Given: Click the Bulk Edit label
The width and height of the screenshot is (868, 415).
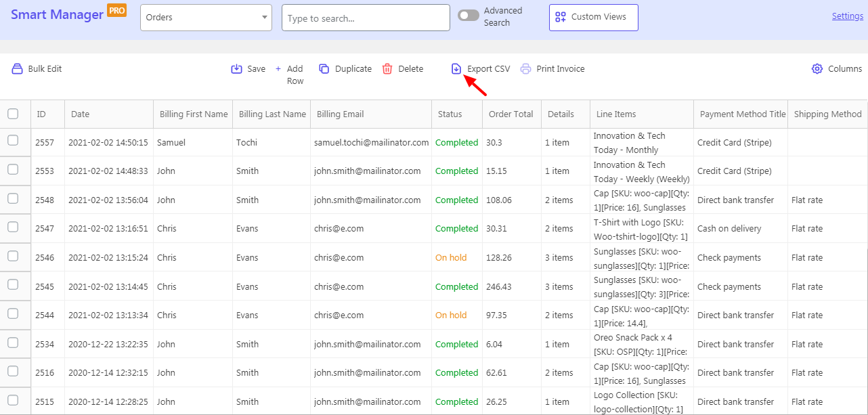Looking at the screenshot, I should pyautogui.click(x=45, y=68).
